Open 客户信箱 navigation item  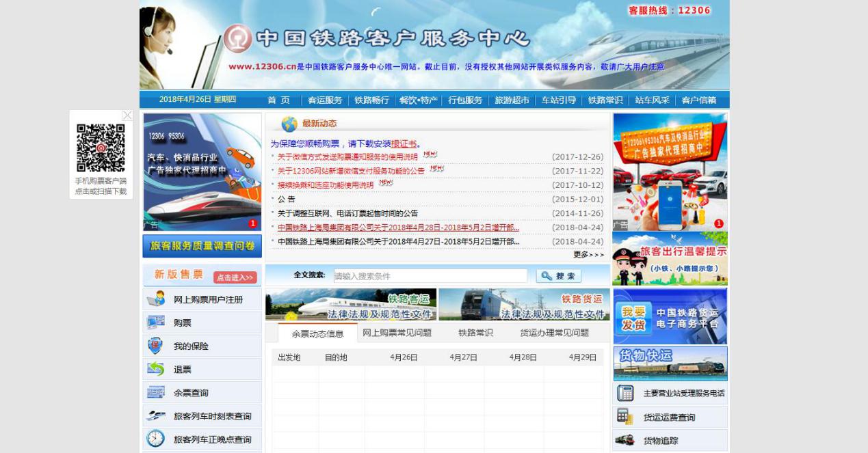(x=699, y=100)
